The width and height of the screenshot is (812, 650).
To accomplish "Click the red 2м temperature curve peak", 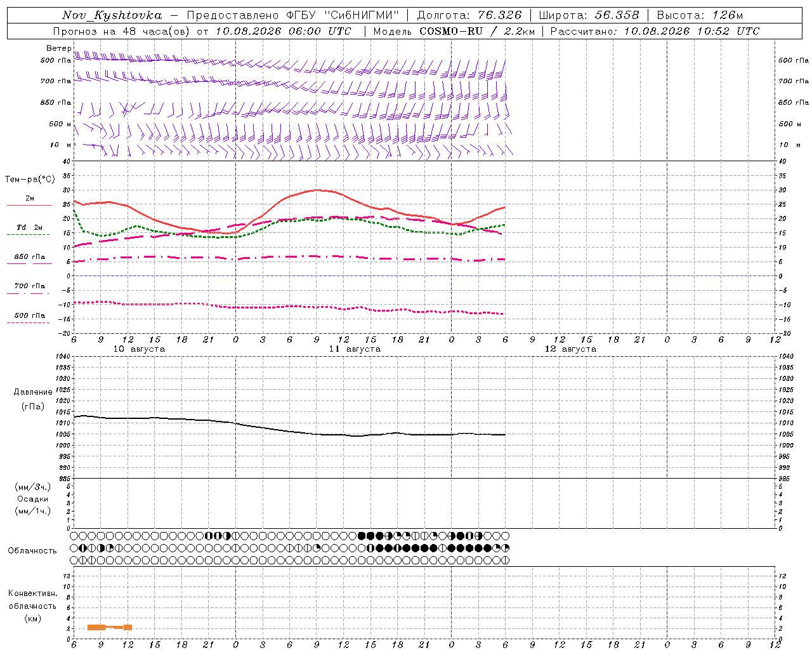I will [x=317, y=190].
